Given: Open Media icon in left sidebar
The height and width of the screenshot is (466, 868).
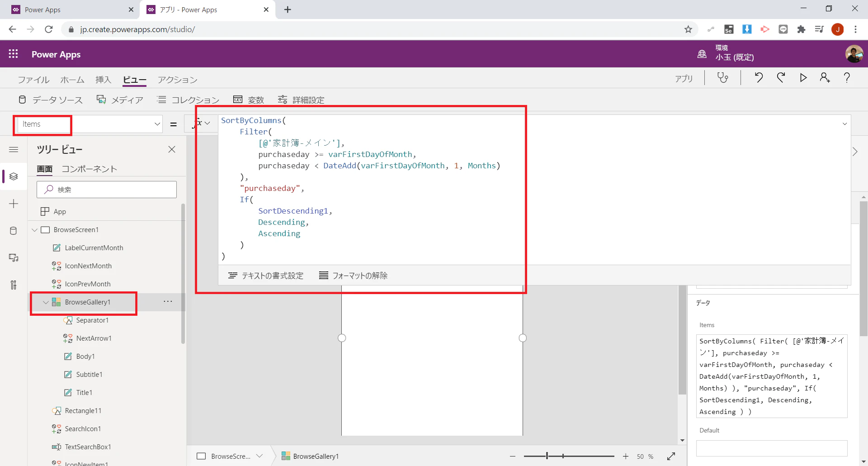Looking at the screenshot, I should click(x=14, y=258).
